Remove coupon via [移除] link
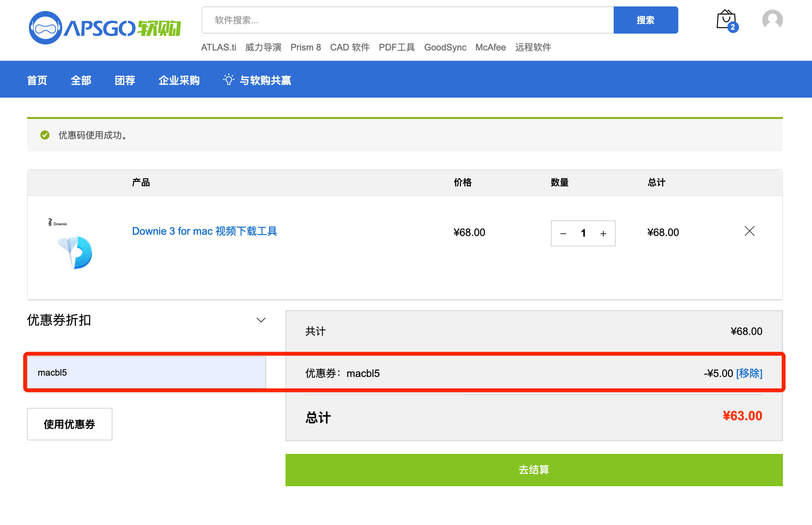This screenshot has height=525, width=812. click(749, 373)
